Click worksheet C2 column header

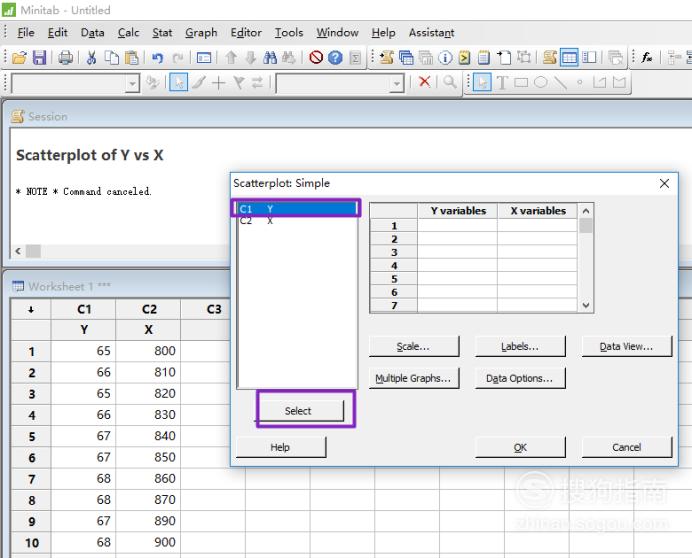[x=148, y=309]
